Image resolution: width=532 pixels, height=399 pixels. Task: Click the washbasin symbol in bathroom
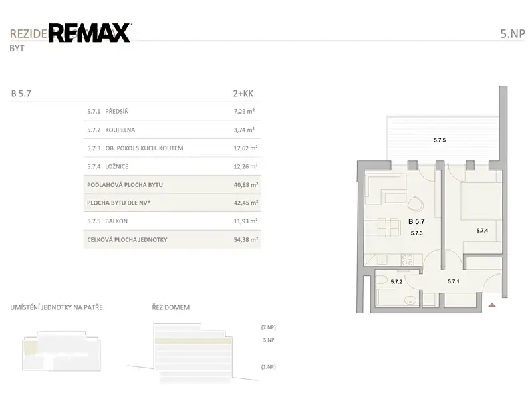[x=410, y=300]
